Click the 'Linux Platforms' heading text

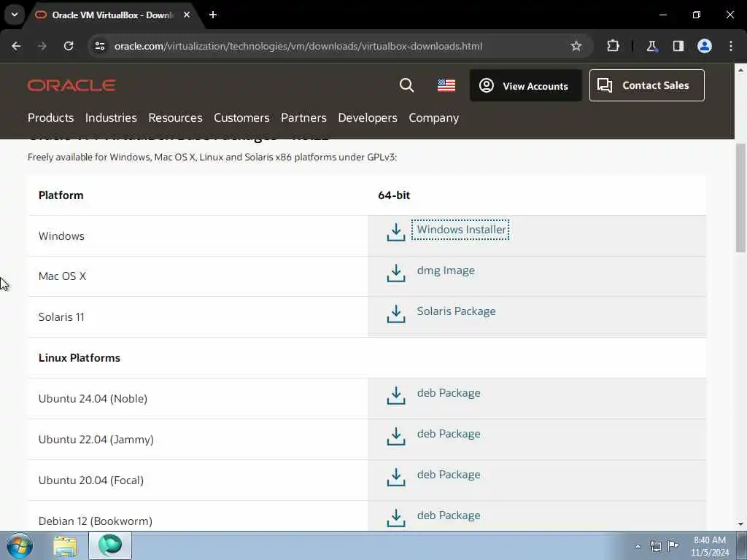(x=79, y=358)
